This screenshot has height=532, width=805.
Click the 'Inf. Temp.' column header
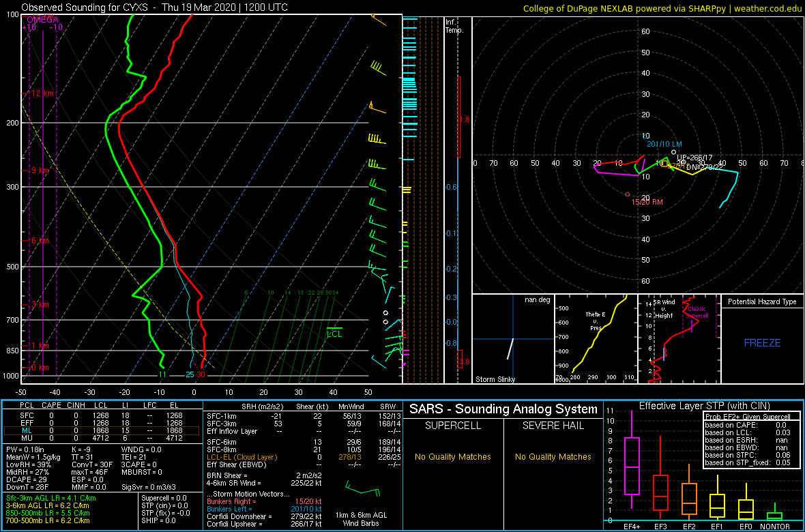point(455,26)
